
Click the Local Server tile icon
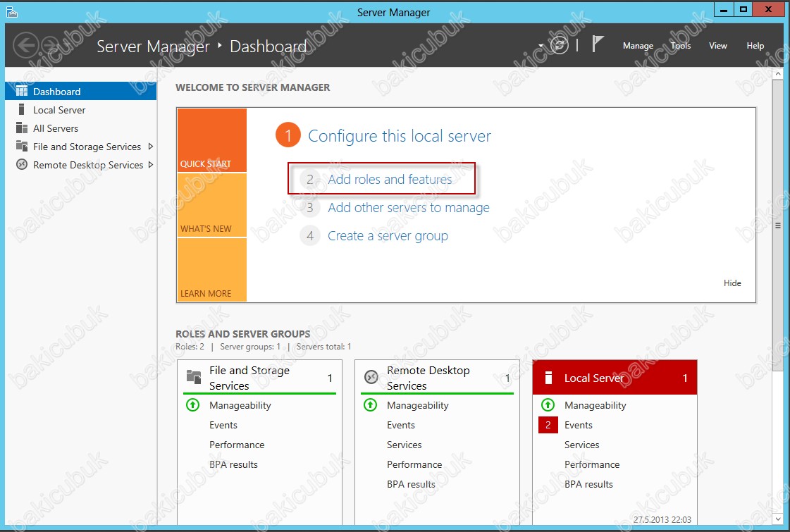point(549,378)
